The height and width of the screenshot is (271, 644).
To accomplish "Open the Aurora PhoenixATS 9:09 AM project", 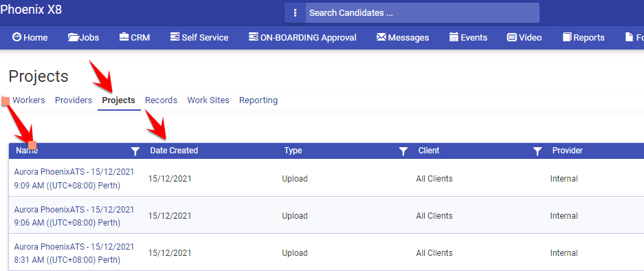I will [x=74, y=178].
